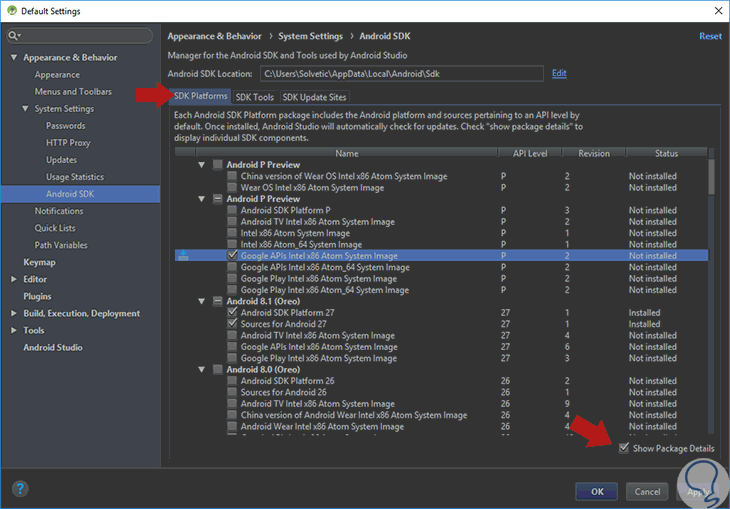Collapse Android 8.1 (Oreo) group
The width and height of the screenshot is (730, 509).
(202, 301)
